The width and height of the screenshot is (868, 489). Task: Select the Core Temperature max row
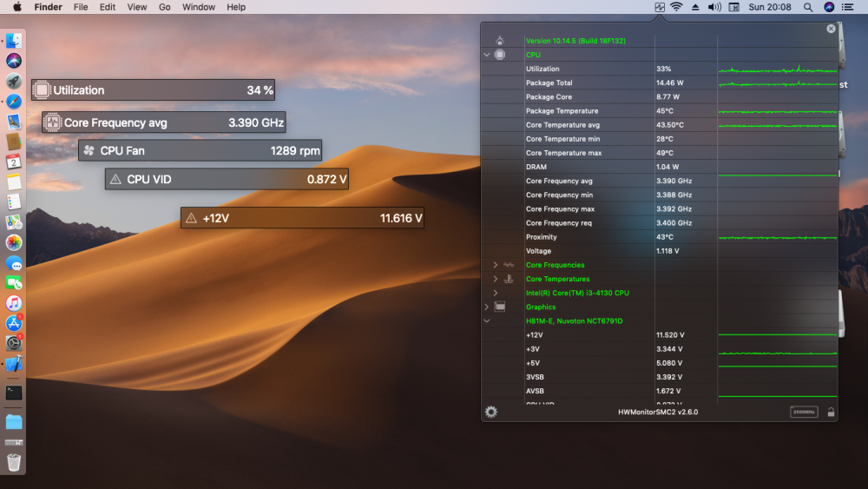[x=660, y=153]
